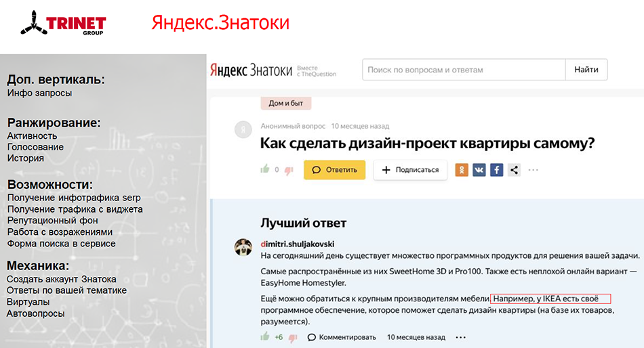Click the Яндекс.Знатоки slide title
The image size is (644, 348).
pyautogui.click(x=220, y=23)
